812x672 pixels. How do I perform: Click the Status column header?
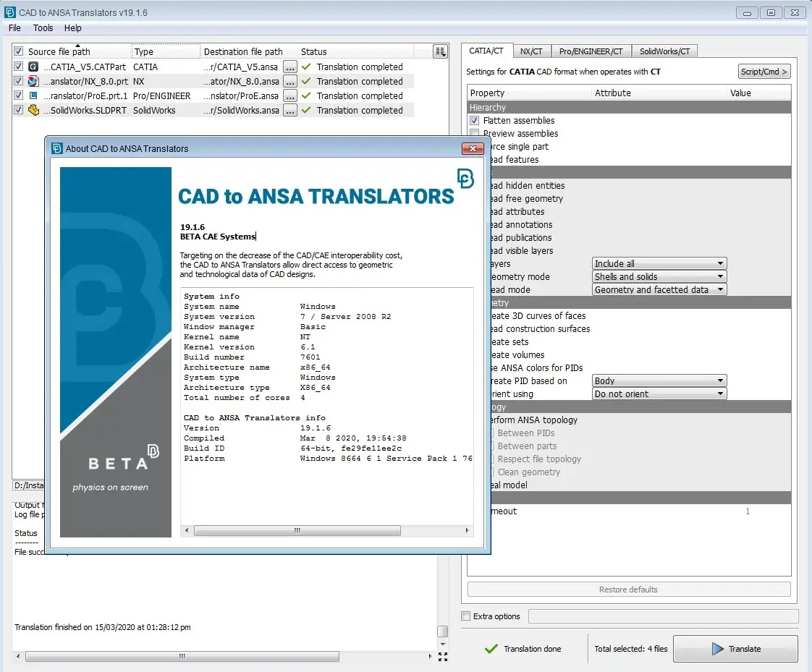[356, 51]
